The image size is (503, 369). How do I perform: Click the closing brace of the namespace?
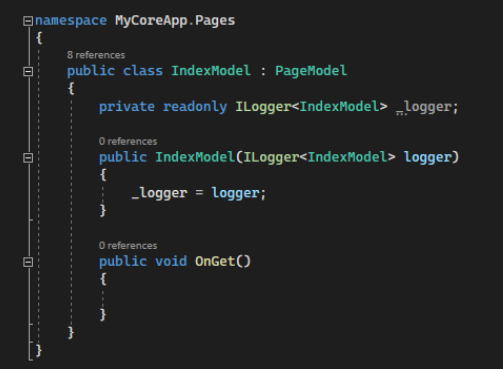(x=39, y=350)
